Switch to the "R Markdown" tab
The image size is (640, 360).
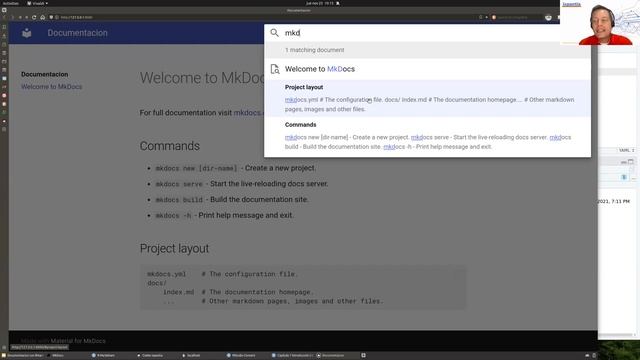(104, 356)
